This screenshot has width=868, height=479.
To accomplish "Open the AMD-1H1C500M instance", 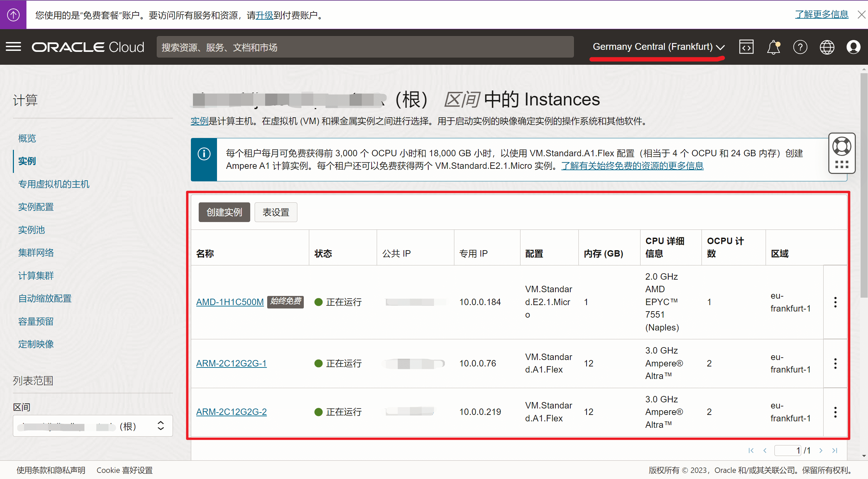I will 230,302.
